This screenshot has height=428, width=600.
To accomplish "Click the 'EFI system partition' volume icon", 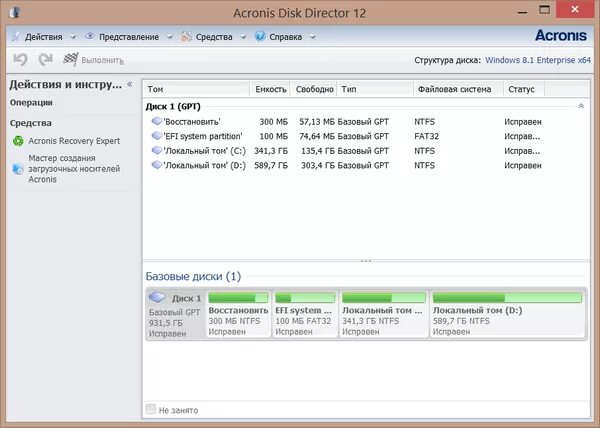I will (x=156, y=135).
